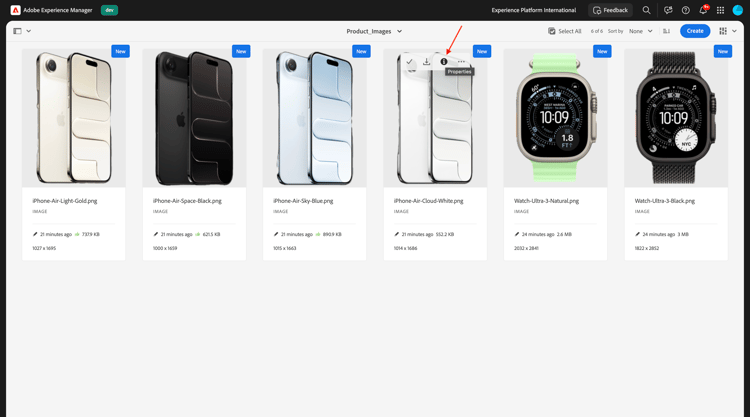Click pencil icon on Watch-Ultra-3-Natural card
Screen dimensions: 750x417
tap(517, 234)
